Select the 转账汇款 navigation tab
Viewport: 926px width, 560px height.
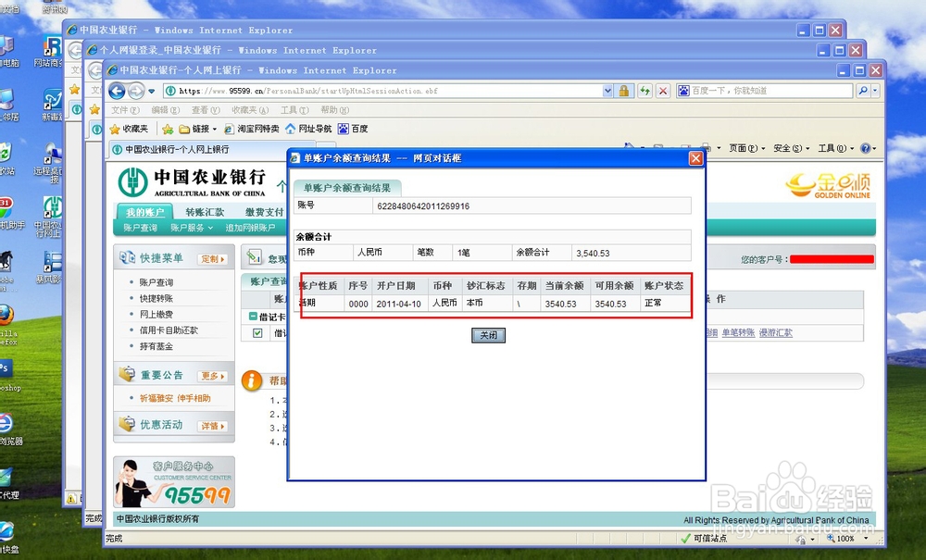(x=205, y=212)
